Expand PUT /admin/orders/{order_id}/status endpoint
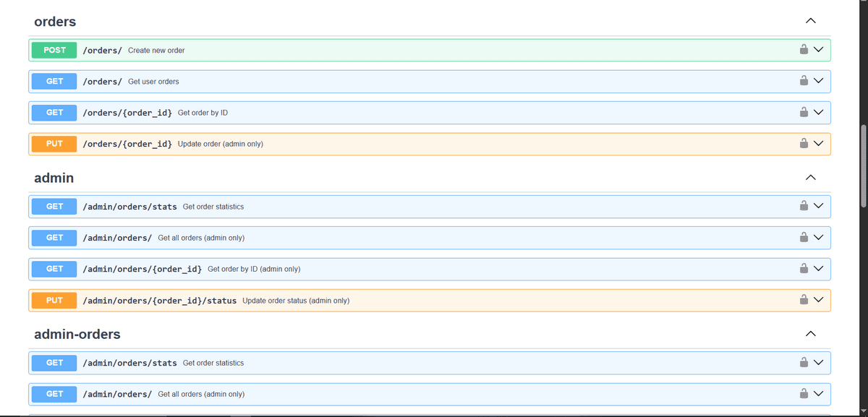The image size is (868, 417). click(818, 299)
